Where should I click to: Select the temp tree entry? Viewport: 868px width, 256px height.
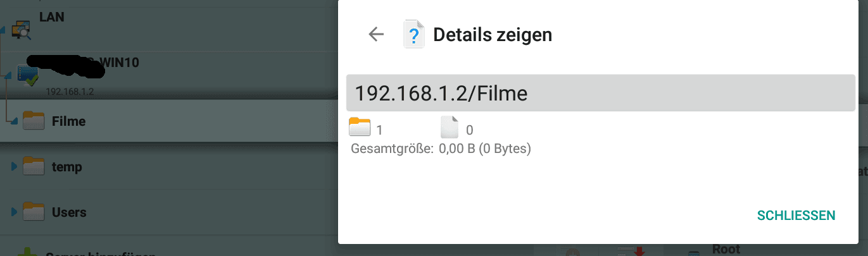pos(169,167)
